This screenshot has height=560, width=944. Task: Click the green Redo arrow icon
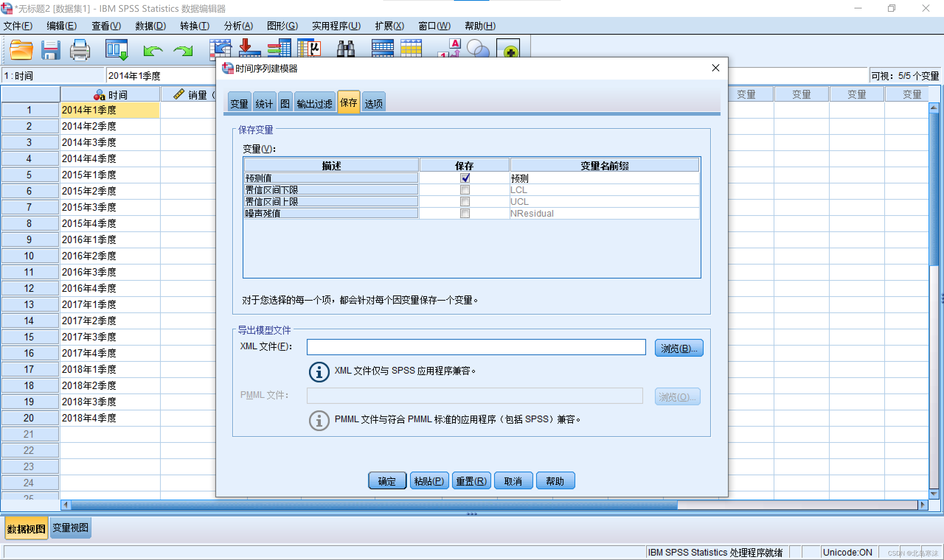tap(183, 50)
